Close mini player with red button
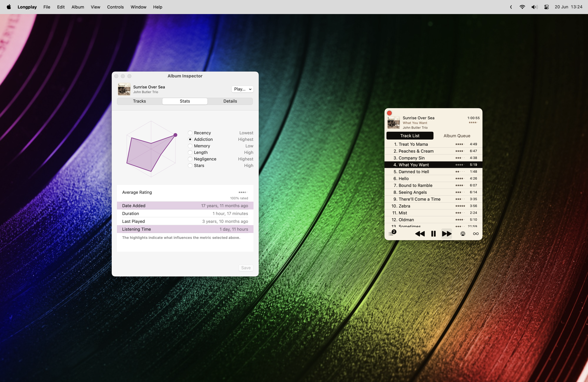This screenshot has height=382, width=588. tap(389, 113)
